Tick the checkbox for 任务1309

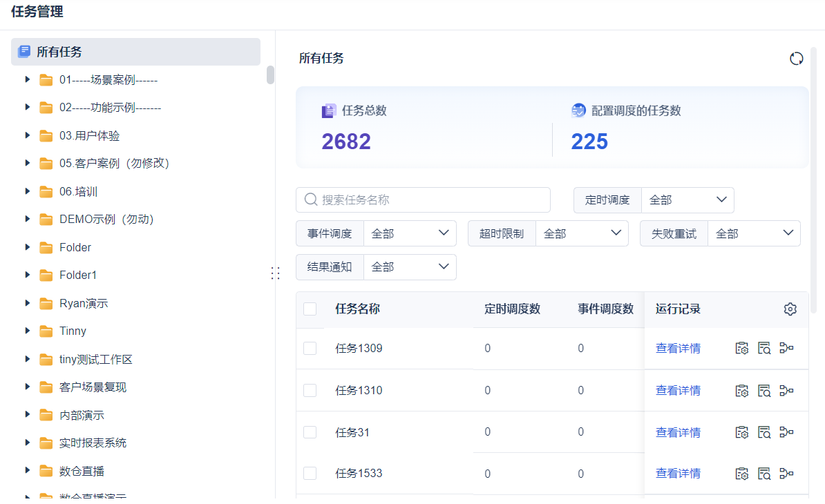(x=310, y=349)
